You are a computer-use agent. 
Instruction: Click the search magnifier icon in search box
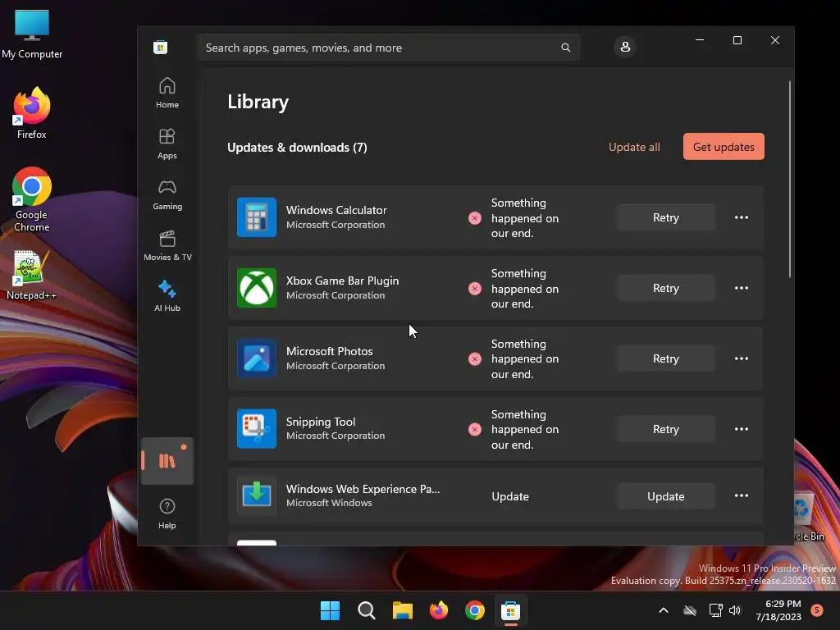(566, 48)
